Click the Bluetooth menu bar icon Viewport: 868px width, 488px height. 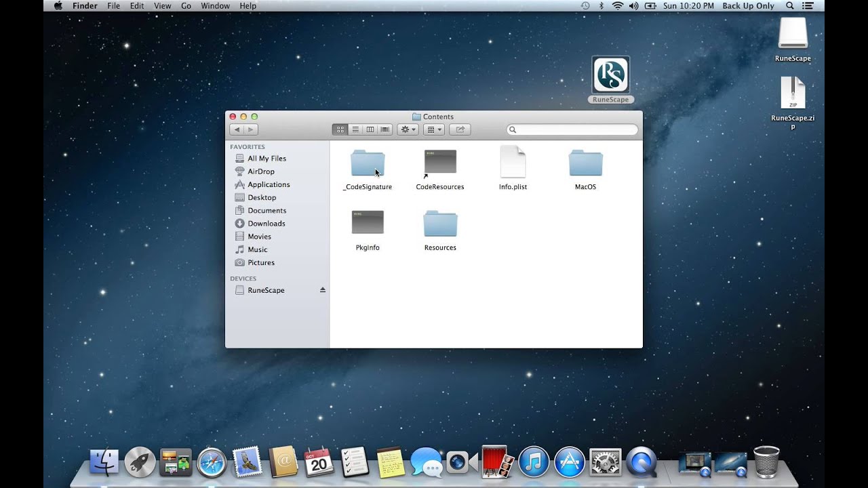pos(601,5)
